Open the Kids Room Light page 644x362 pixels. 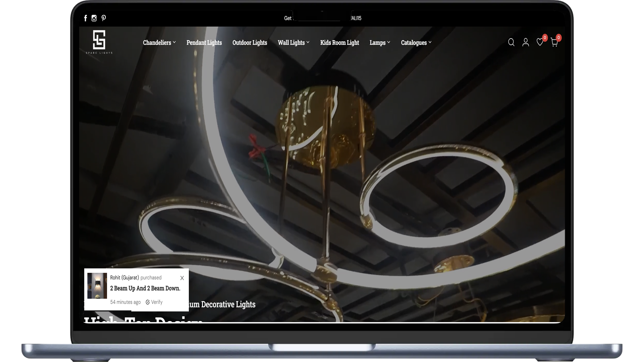click(339, 43)
